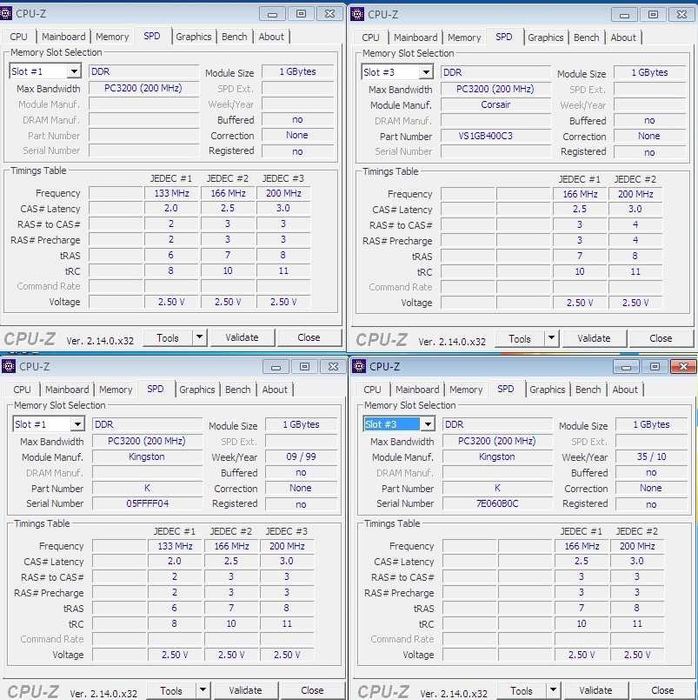Image resolution: width=698 pixels, height=700 pixels.
Task: Switch to the Memory tab in the Kingston 7E060B0C window
Action: (466, 390)
